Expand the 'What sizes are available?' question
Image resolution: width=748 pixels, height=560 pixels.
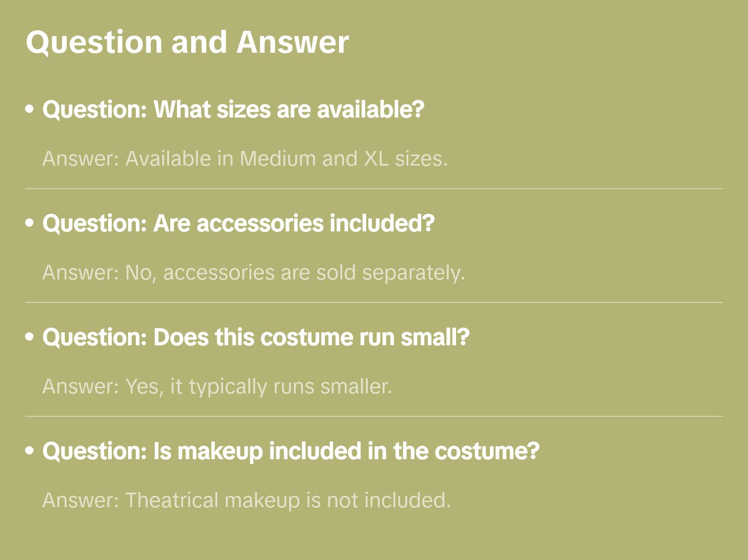click(233, 110)
